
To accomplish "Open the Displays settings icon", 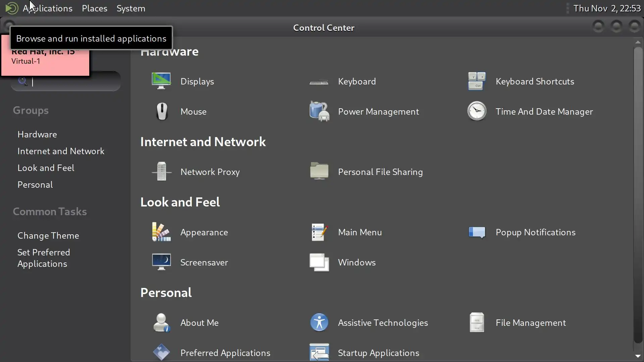I will (161, 81).
